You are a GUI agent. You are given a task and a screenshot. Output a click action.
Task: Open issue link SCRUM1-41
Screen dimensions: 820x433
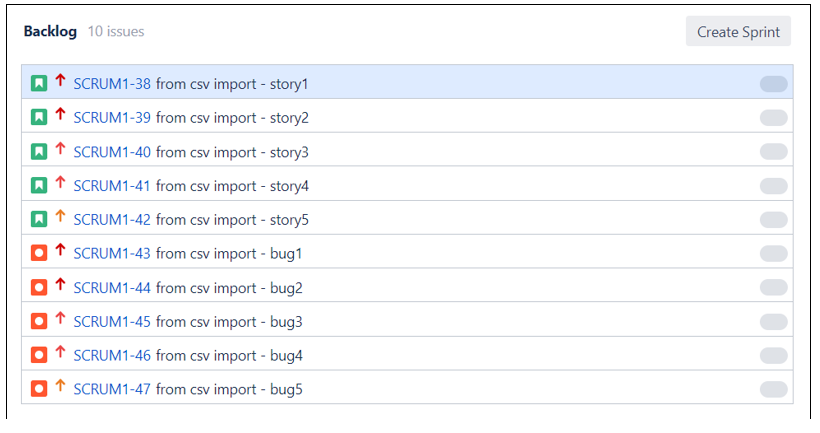tap(112, 186)
